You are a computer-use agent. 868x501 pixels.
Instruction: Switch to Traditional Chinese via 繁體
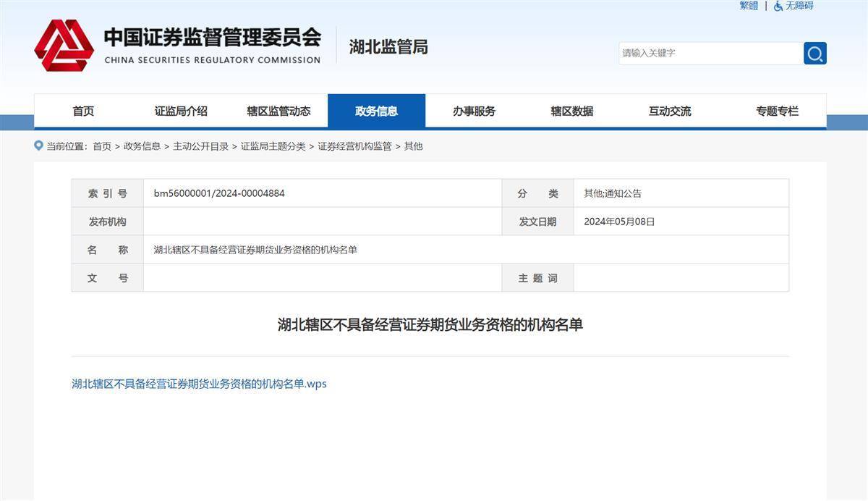(749, 6)
